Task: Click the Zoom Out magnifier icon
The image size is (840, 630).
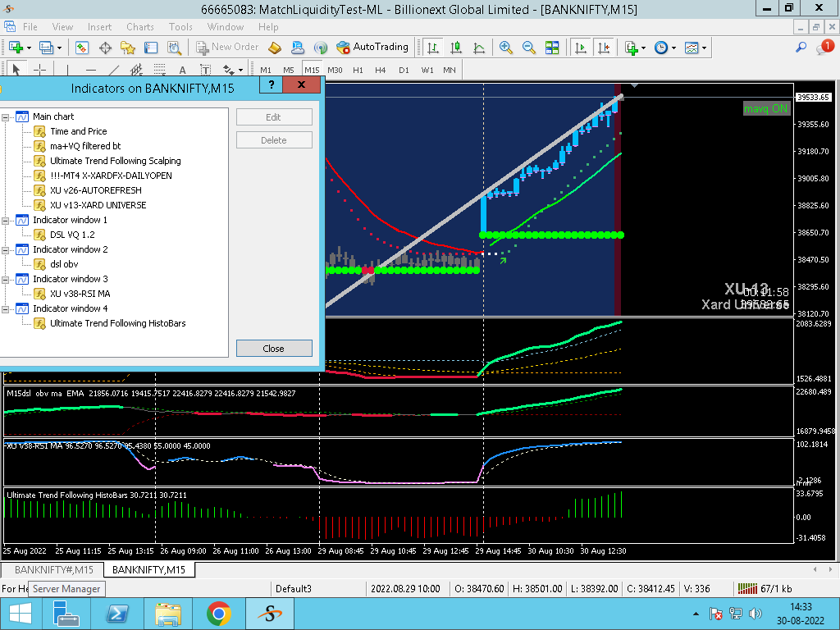Action: coord(529,48)
